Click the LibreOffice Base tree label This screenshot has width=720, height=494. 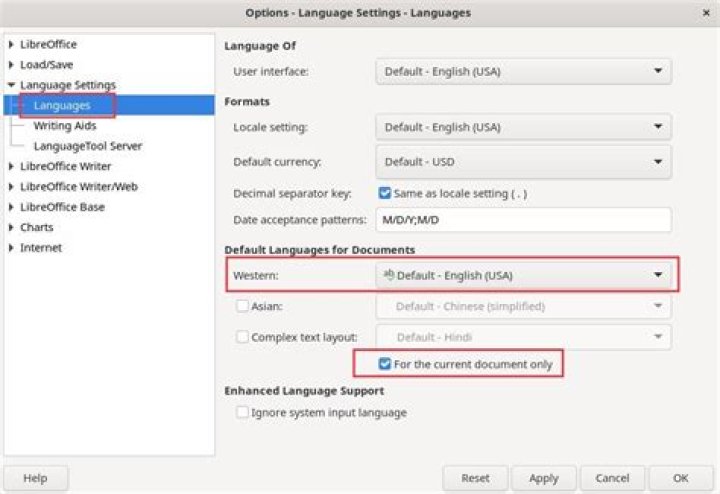point(62,207)
